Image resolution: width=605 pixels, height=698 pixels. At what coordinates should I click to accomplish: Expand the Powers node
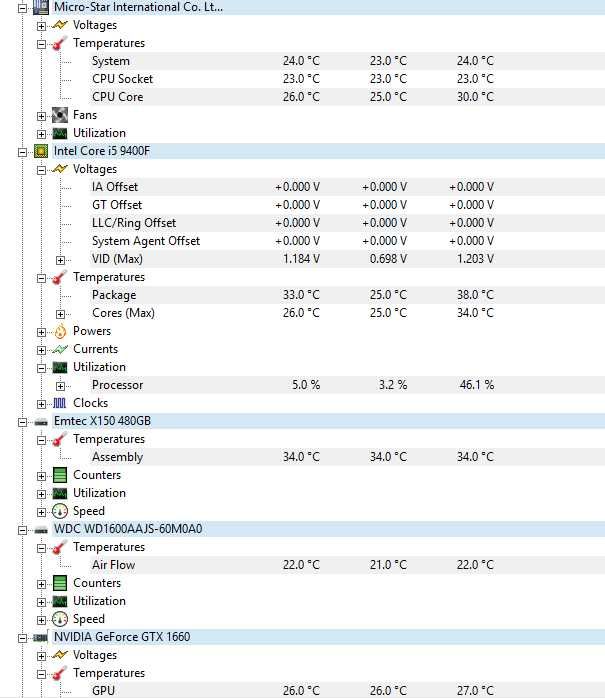pyautogui.click(x=41, y=332)
